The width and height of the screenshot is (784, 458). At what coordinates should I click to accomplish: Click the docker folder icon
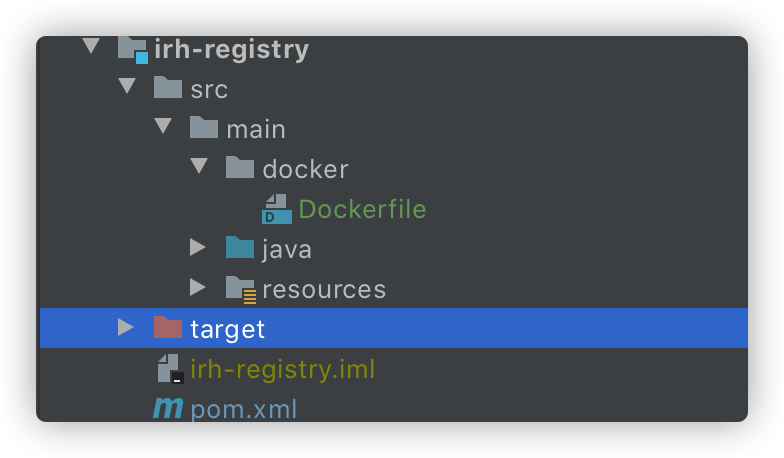(x=240, y=169)
